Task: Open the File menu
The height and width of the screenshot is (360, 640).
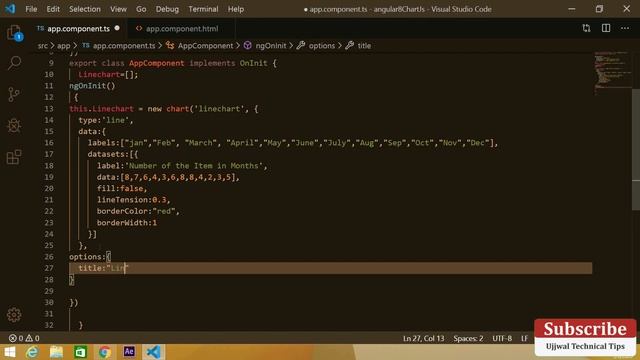Action: tap(31, 9)
